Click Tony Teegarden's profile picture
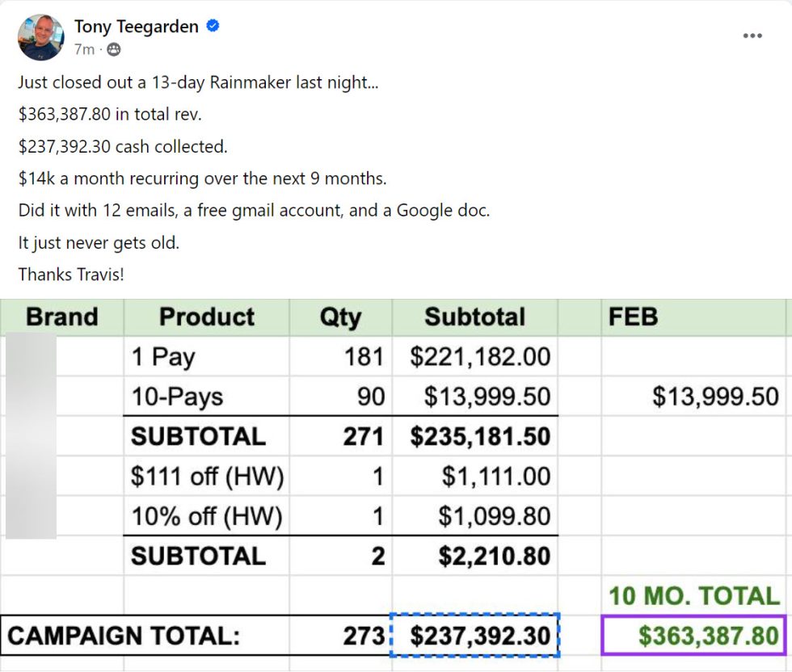The width and height of the screenshot is (792, 672). click(40, 37)
